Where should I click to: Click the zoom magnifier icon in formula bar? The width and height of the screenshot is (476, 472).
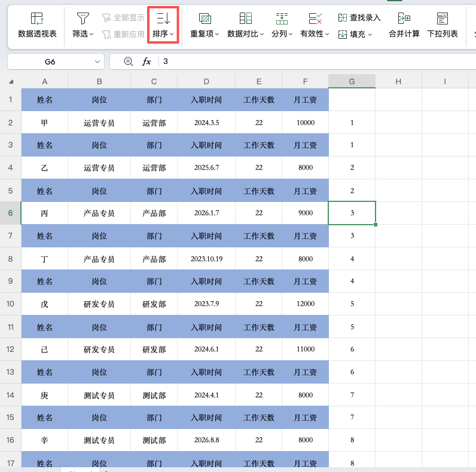tap(129, 62)
